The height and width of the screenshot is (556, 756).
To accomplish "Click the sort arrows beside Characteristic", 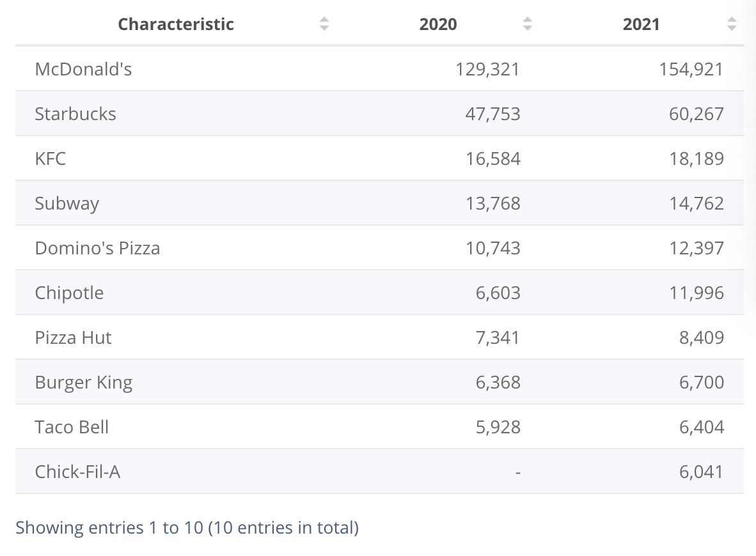I will point(324,24).
